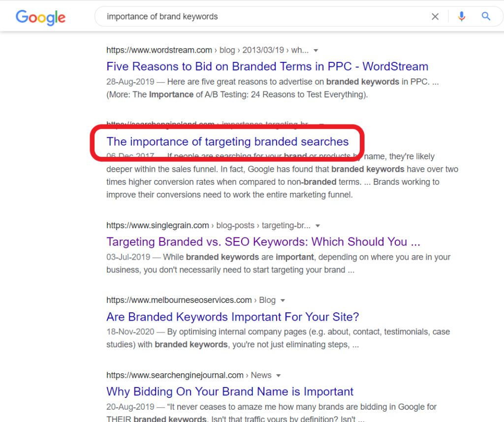Open "Five Reasons to Bid on Branded Terms" result
Viewport: 504px width, 422px height.
click(x=267, y=66)
